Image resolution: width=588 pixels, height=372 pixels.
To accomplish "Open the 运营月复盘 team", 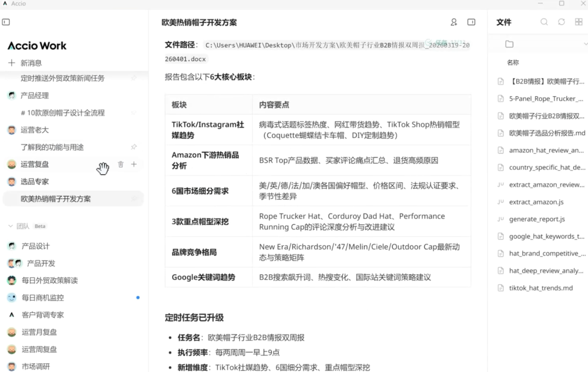I will 39,332.
